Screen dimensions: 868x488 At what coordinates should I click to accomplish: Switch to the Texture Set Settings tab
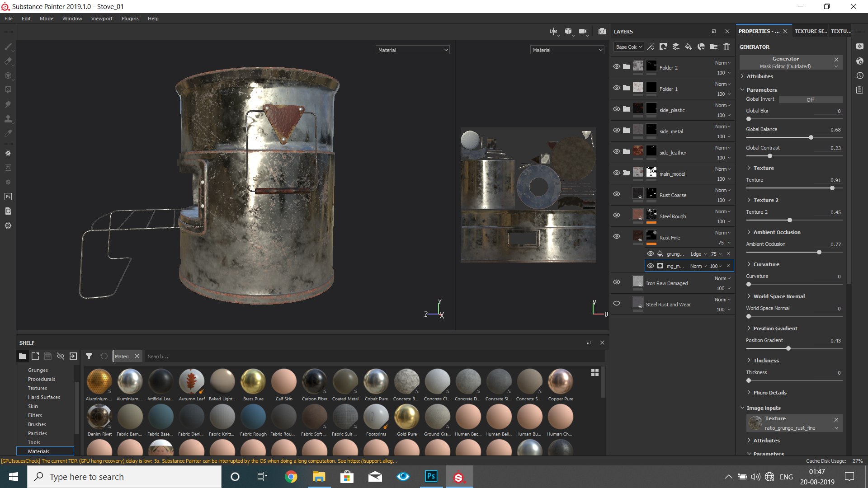coord(811,31)
